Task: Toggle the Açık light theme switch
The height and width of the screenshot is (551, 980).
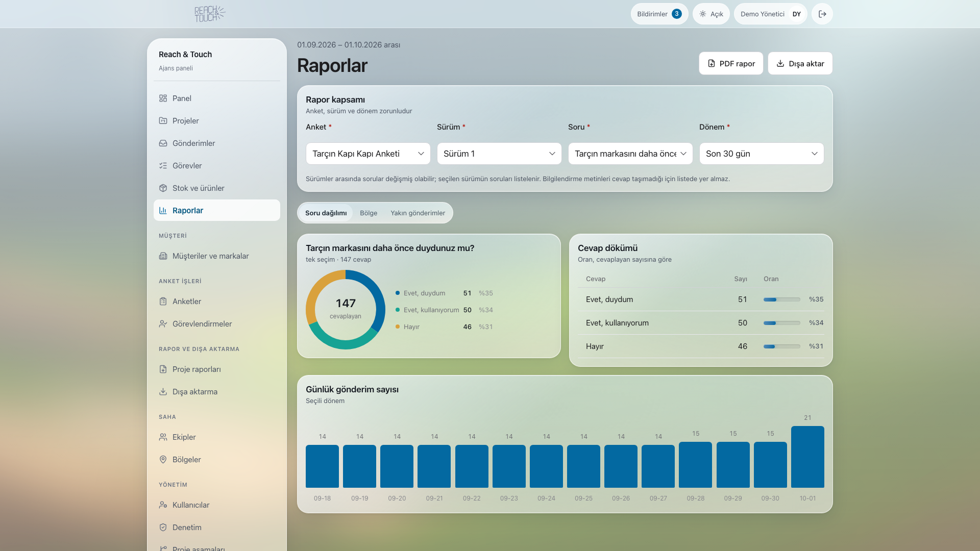Action: [711, 14]
